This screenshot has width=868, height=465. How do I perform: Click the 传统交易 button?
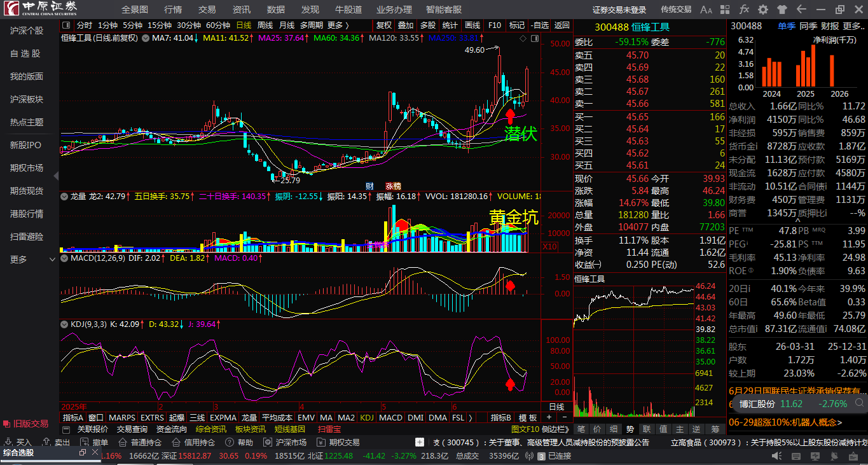676,10
